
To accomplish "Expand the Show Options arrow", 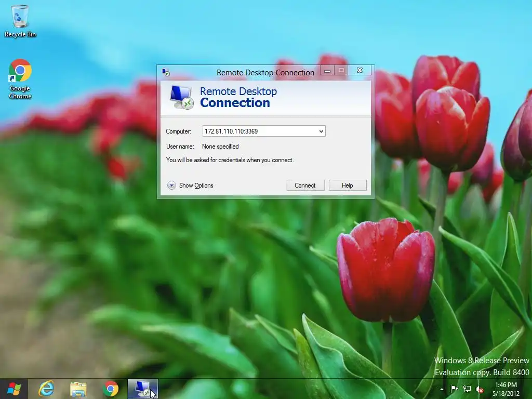I will click(171, 185).
